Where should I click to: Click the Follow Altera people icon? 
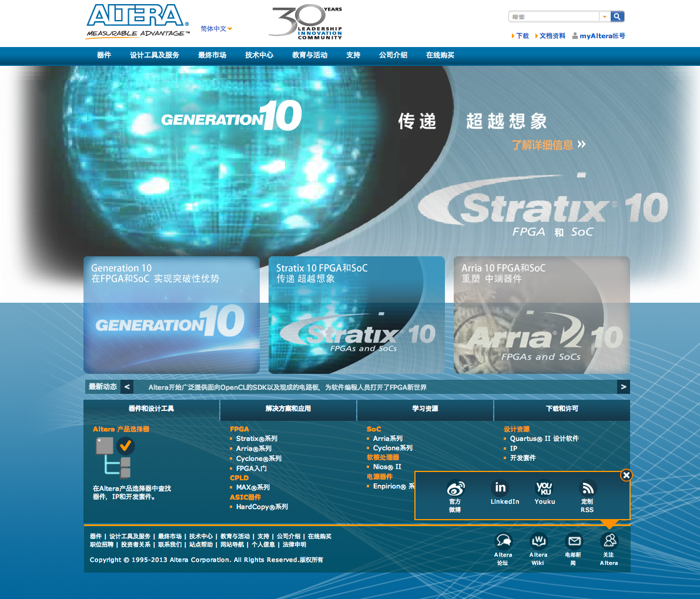[x=609, y=541]
